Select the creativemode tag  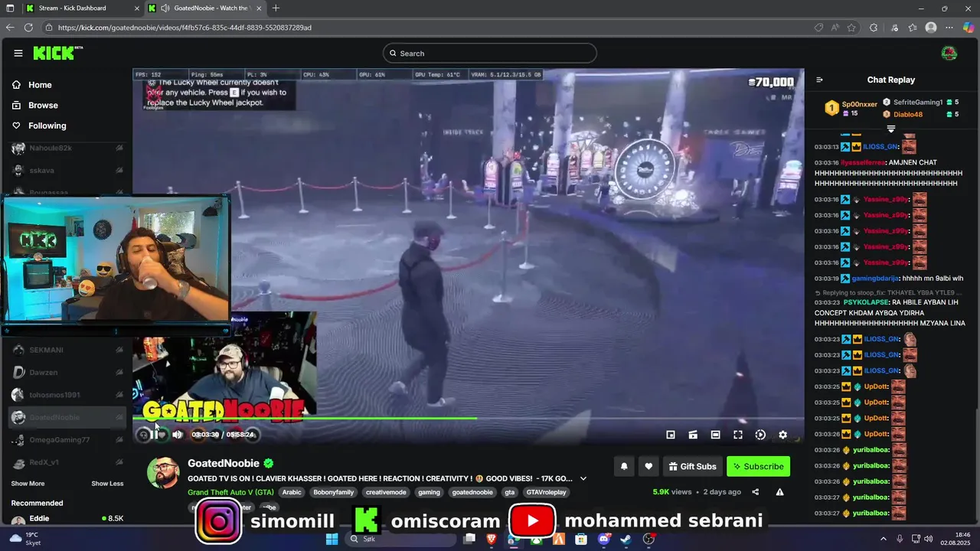coord(386,492)
